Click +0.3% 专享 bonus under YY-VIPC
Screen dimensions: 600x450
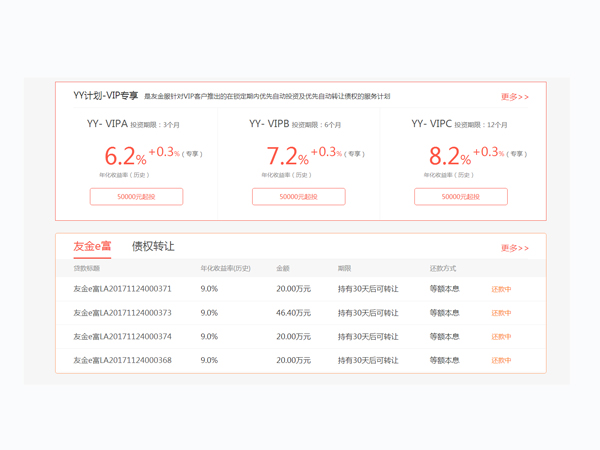(x=500, y=152)
